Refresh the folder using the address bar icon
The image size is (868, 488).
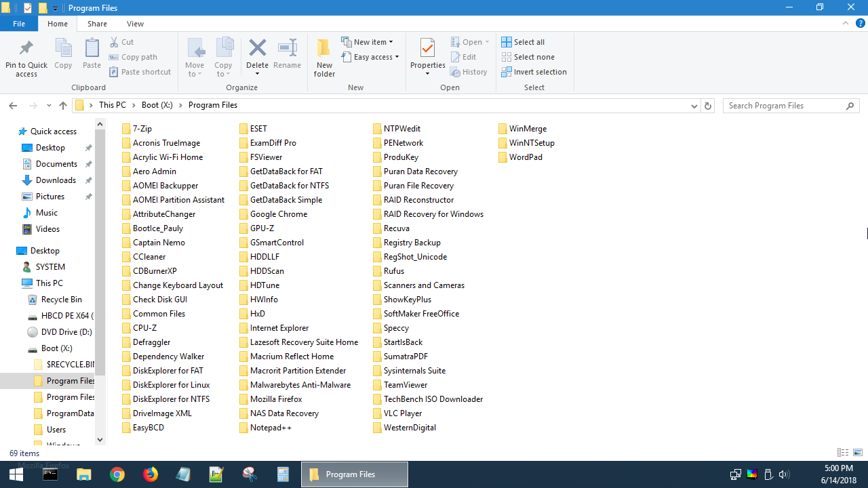707,105
